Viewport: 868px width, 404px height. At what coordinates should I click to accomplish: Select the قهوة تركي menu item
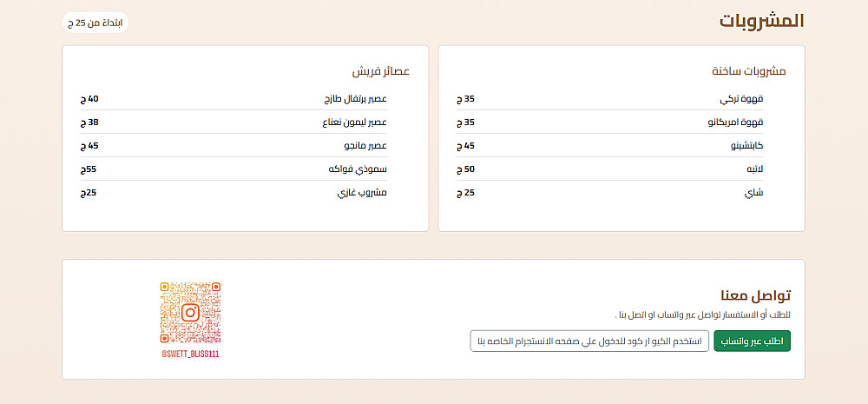tap(746, 99)
